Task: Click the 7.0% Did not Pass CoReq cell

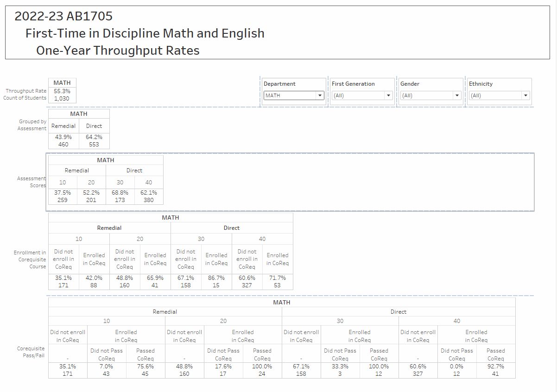Action: point(106,367)
